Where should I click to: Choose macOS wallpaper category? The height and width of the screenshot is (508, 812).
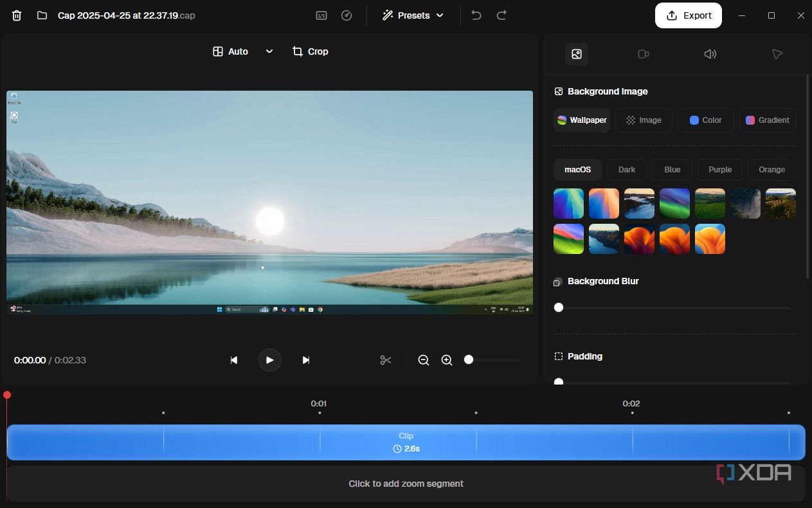pyautogui.click(x=577, y=170)
